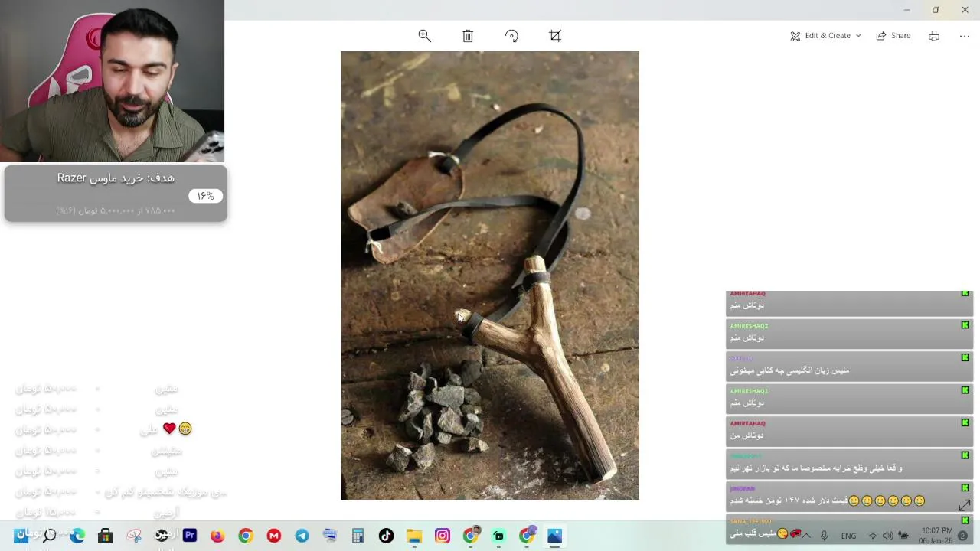The width and height of the screenshot is (980, 551).
Task: Open the See more (three dots) menu
Action: pyautogui.click(x=965, y=36)
